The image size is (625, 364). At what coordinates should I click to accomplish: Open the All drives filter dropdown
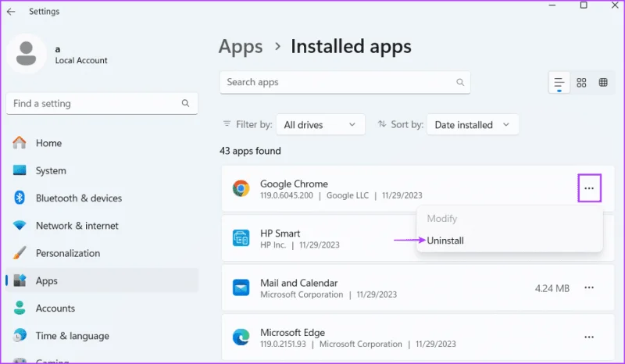[x=320, y=124]
